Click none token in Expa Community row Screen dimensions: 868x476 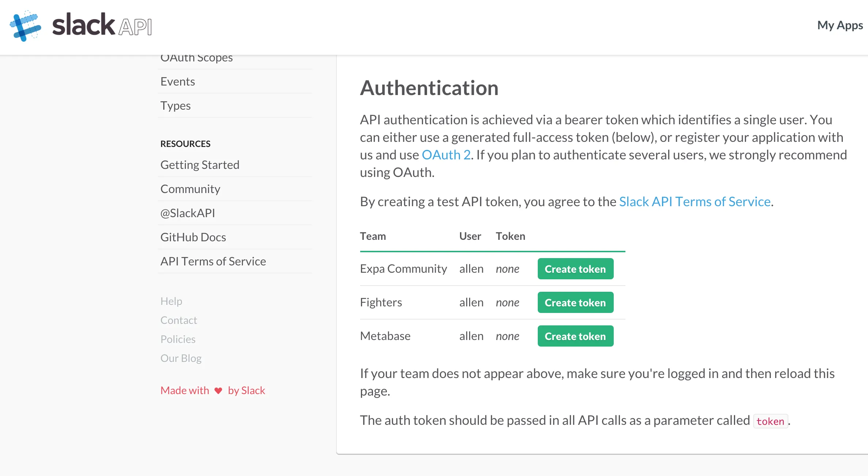(507, 269)
